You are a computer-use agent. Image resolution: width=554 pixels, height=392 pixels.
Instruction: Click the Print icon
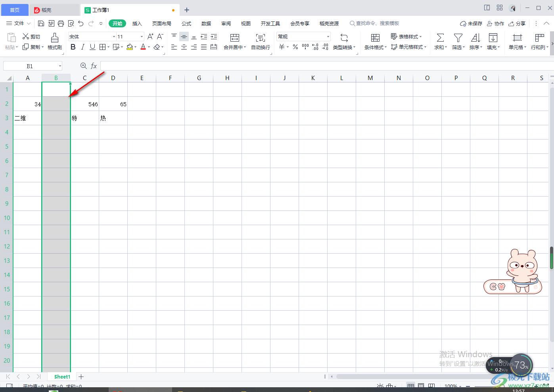(x=61, y=23)
